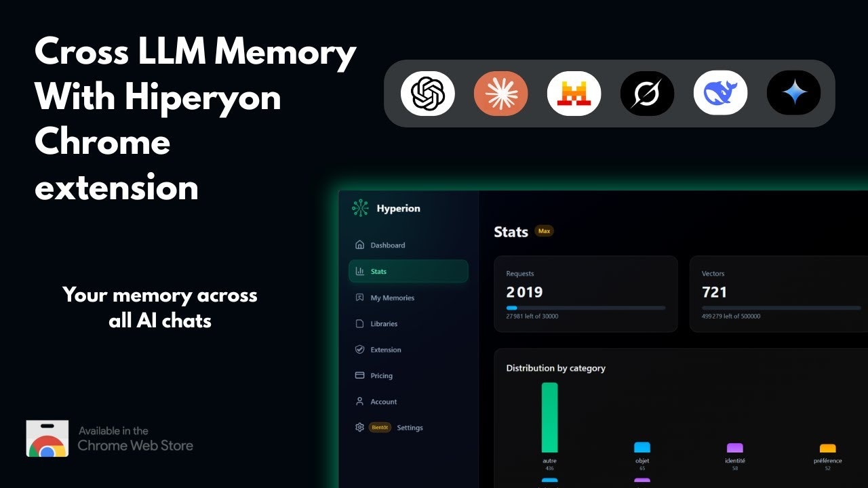Click the Vectors usage bar
The image size is (868, 488).
pos(780,307)
